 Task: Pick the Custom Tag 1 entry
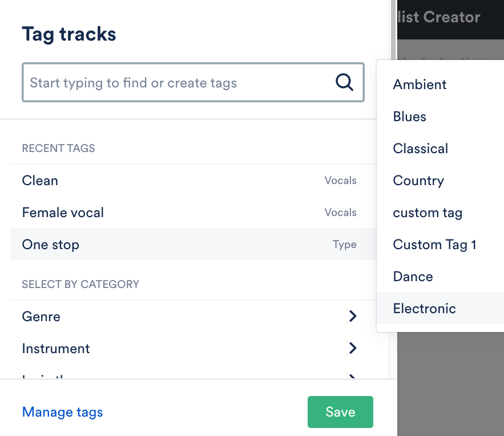(434, 245)
